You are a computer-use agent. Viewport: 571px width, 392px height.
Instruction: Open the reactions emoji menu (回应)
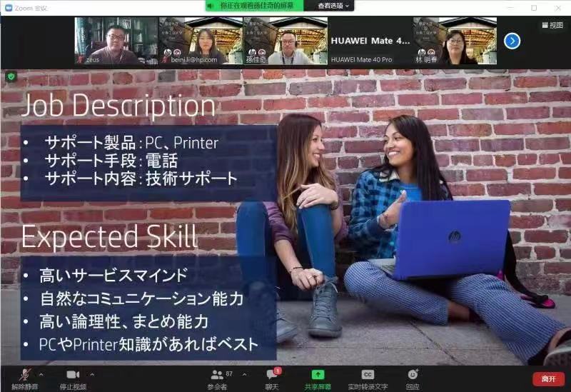(x=413, y=376)
